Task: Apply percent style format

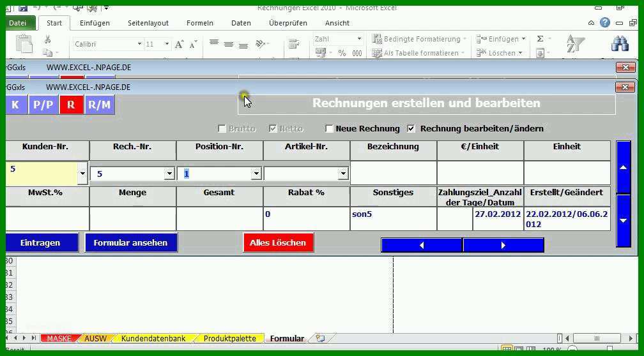Action: coord(342,53)
